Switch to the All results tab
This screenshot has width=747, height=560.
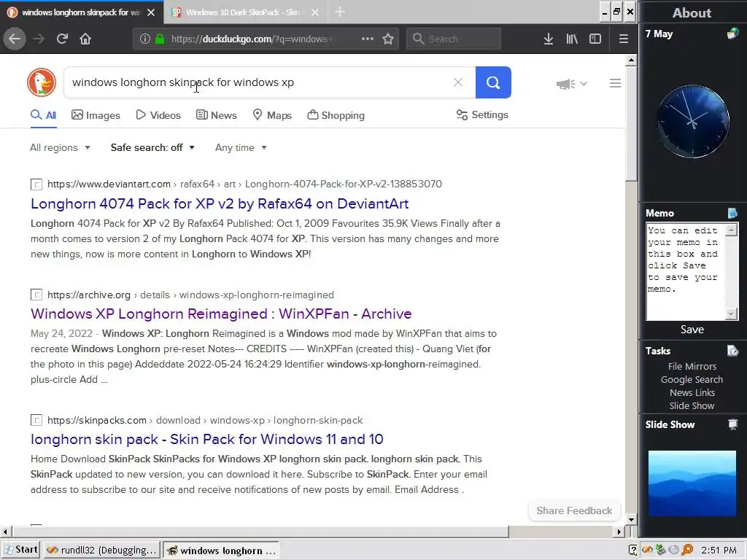[43, 115]
